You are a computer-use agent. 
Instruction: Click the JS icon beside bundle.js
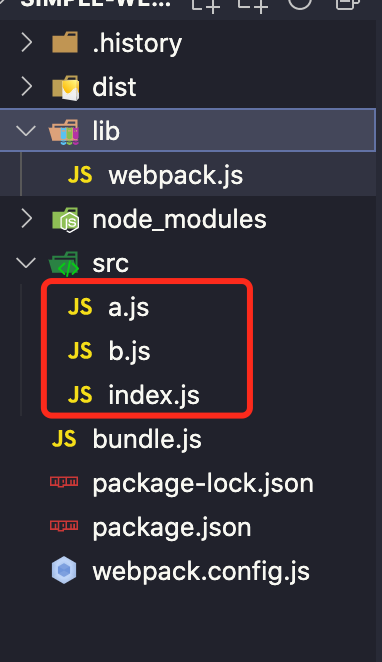[x=64, y=438]
